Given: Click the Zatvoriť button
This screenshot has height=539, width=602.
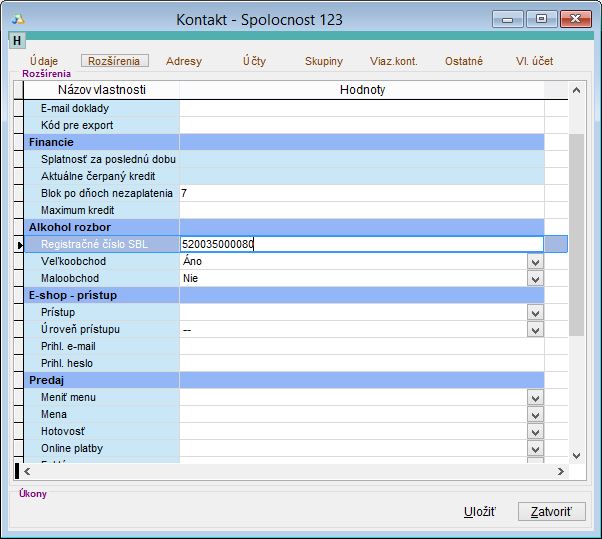Looking at the screenshot, I should click(551, 511).
